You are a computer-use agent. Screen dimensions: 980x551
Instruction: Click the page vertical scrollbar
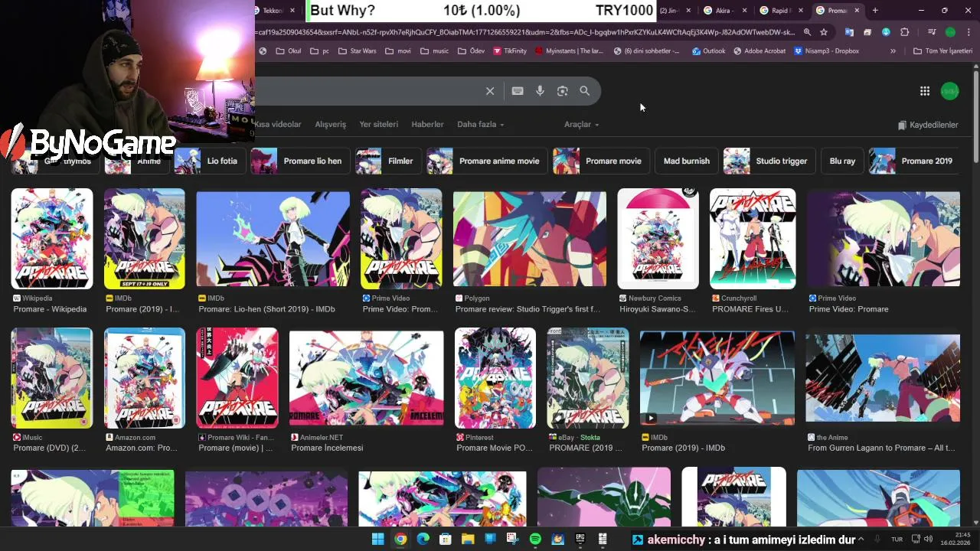975,115
